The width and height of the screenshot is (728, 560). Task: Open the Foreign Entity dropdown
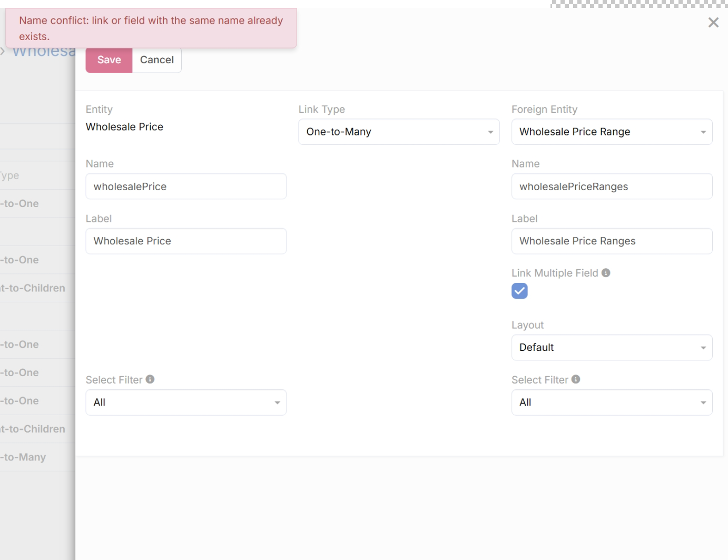(611, 132)
